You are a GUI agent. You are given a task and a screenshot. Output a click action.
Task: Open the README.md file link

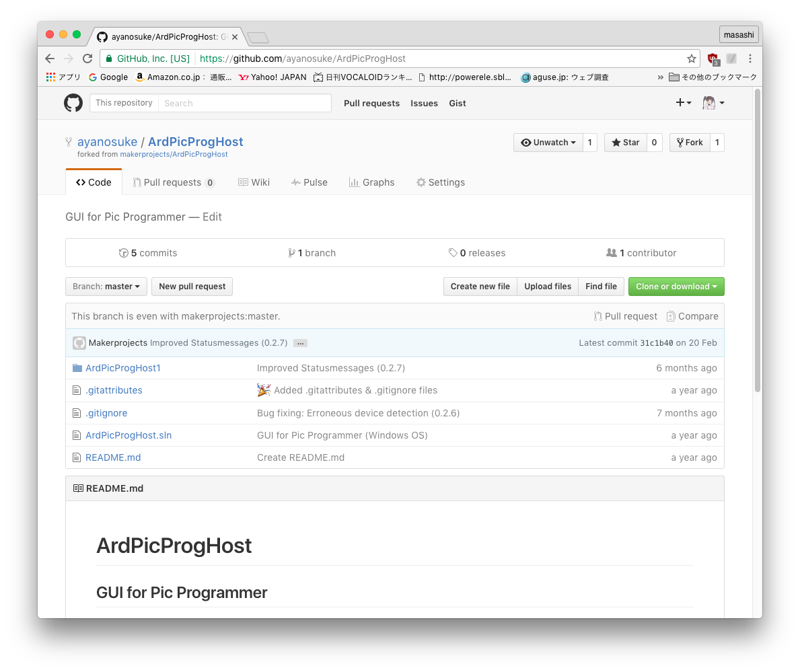pyautogui.click(x=113, y=457)
